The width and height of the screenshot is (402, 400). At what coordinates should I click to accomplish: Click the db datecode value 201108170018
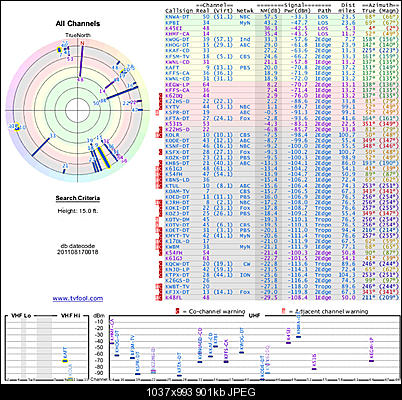(78, 252)
